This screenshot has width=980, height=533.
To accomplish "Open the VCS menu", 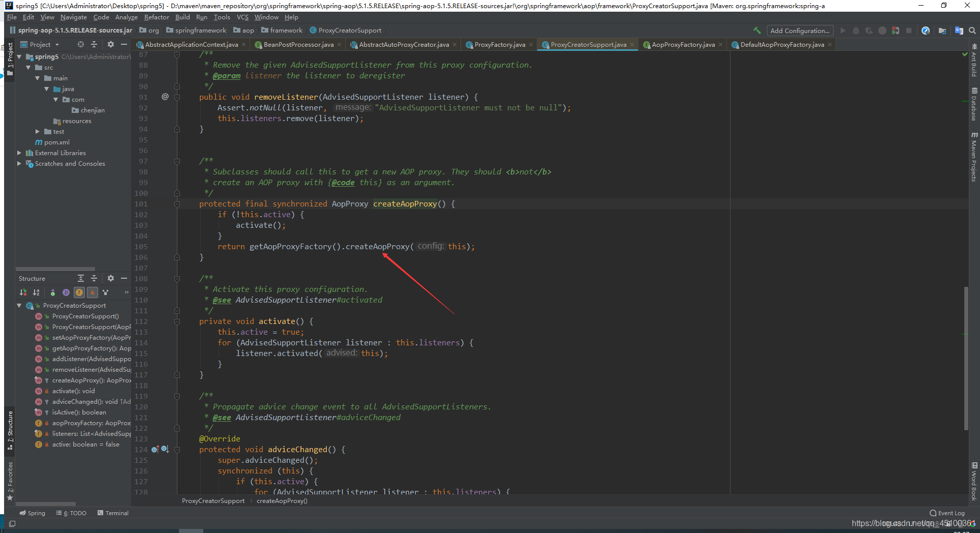I will pyautogui.click(x=242, y=17).
